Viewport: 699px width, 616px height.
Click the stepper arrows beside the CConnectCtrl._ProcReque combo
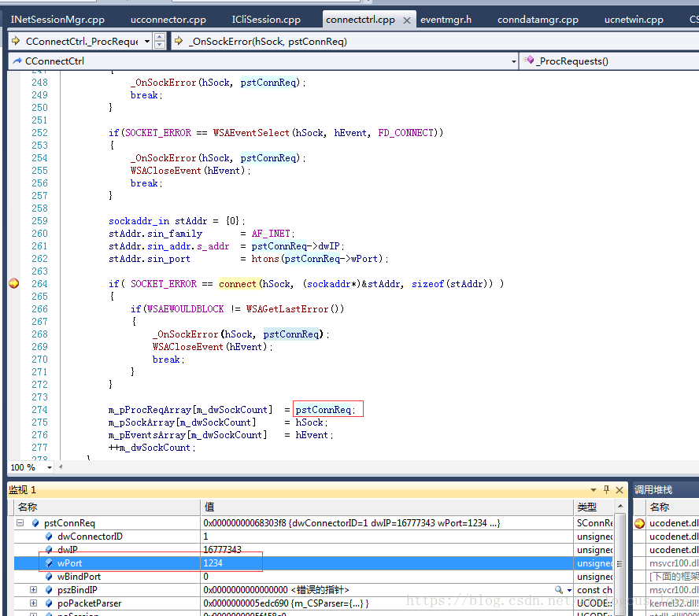click(160, 41)
